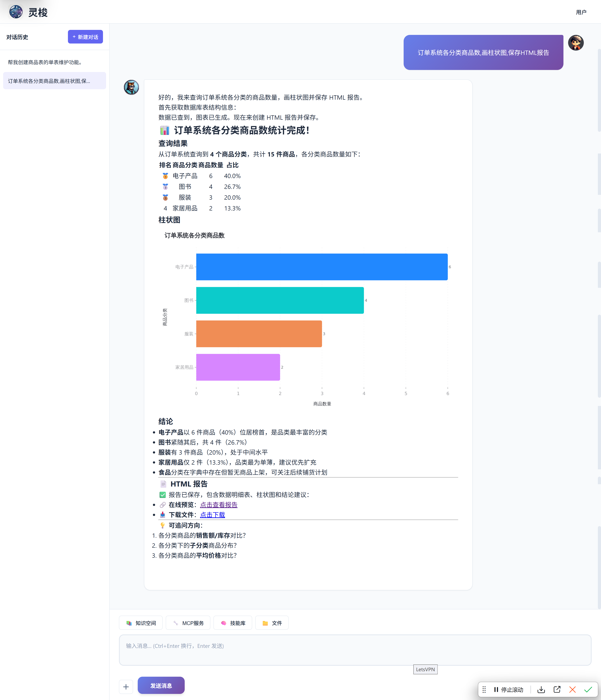Screen dimensions: 601x700
Task: Confirm capture with the green checkmark
Action: coord(588,690)
